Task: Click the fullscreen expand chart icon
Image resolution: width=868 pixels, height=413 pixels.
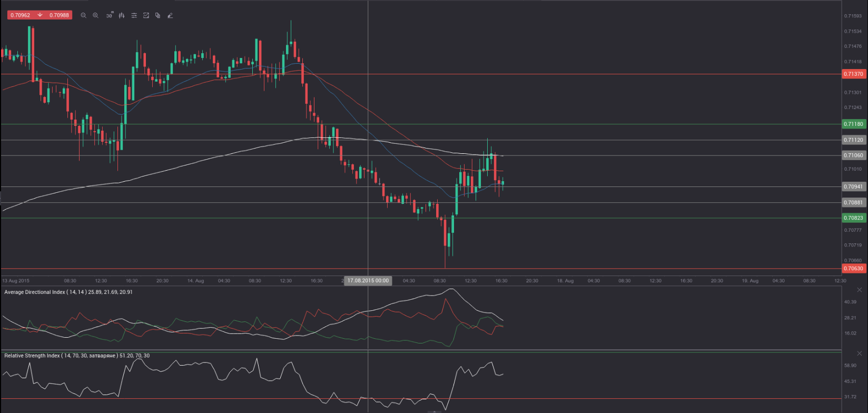Action: coord(146,16)
